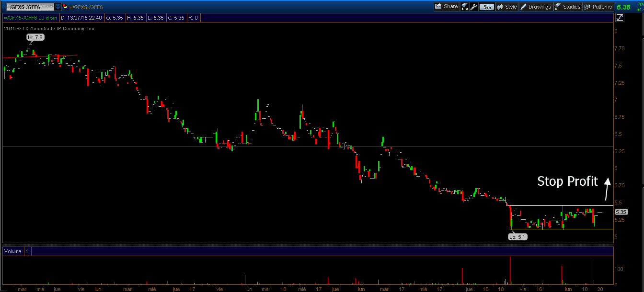The image size is (644, 292).
Task: Click inside the symbol input field
Action: [29, 7]
